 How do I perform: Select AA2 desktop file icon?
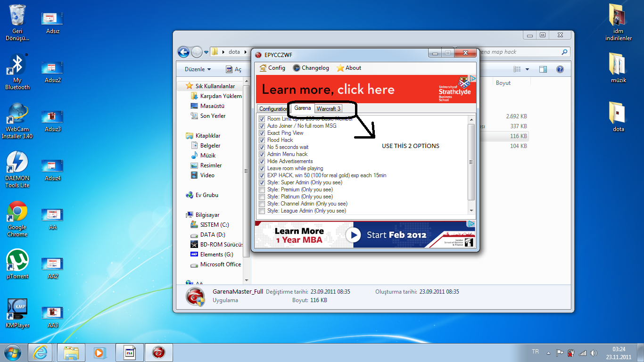click(52, 267)
